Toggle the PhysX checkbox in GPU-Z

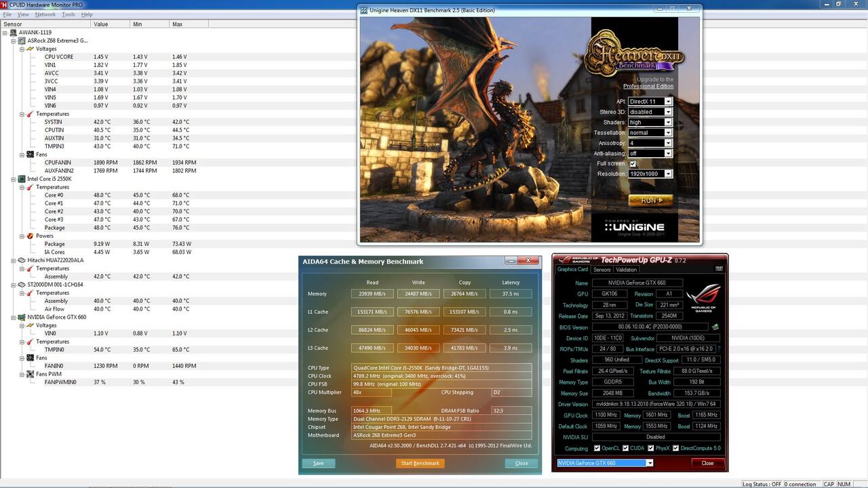click(651, 449)
